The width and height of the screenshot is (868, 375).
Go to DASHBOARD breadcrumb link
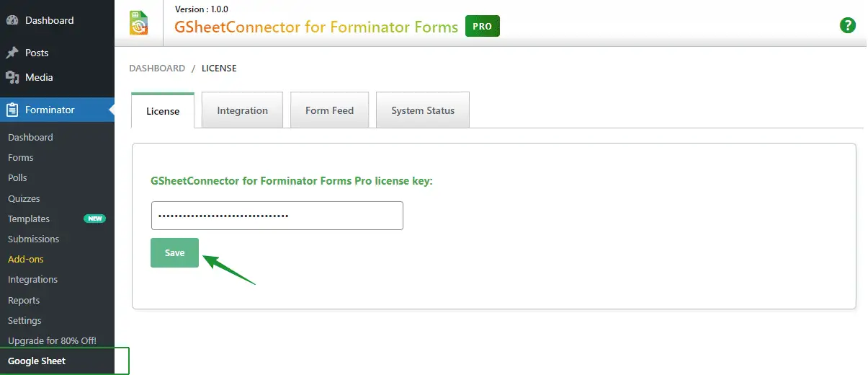(x=157, y=69)
